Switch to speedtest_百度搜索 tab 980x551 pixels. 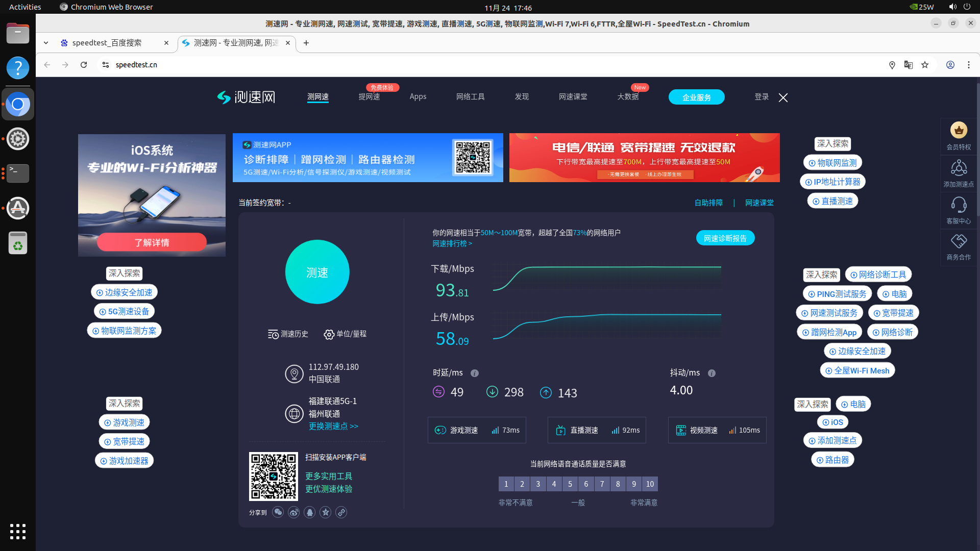107,43
